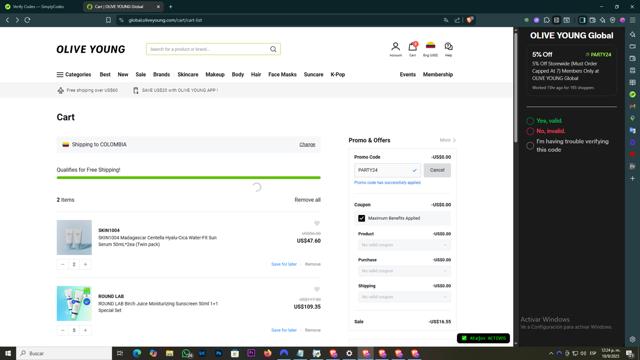The image size is (640, 360).
Task: Remove the ROUND LAB item from cart
Action: point(313,330)
